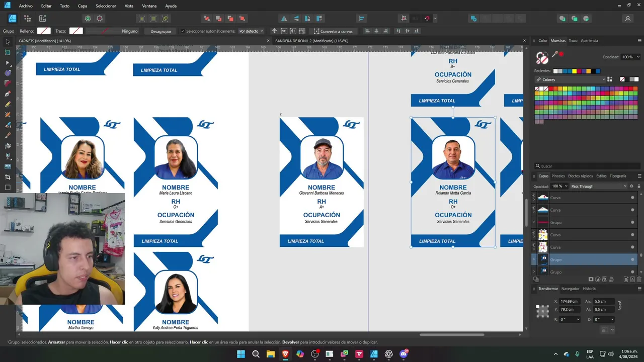Open the 'Por defecto' auto-select dropdown

[251, 31]
